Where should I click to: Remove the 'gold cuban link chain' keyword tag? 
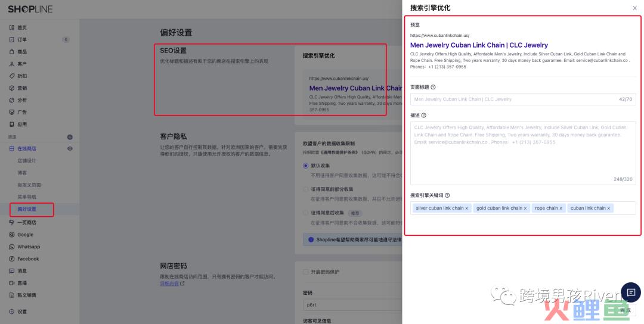pyautogui.click(x=525, y=208)
